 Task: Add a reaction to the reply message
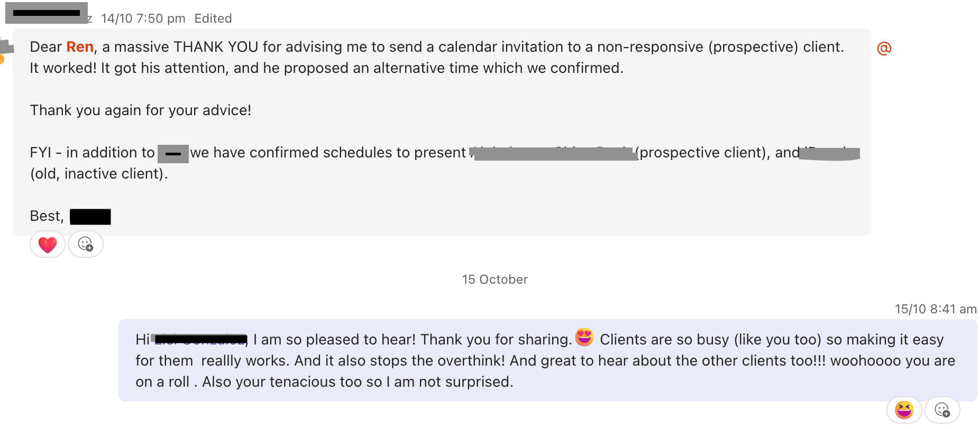942,410
